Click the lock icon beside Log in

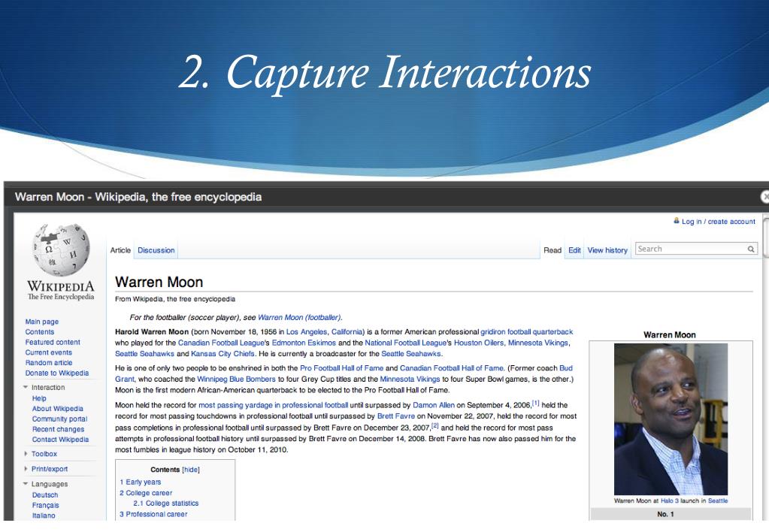pyautogui.click(x=677, y=221)
